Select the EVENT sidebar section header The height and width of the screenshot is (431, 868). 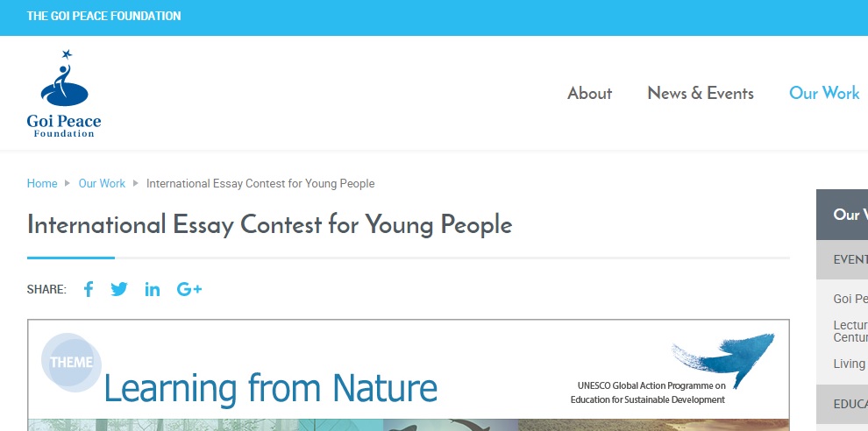[x=850, y=259]
